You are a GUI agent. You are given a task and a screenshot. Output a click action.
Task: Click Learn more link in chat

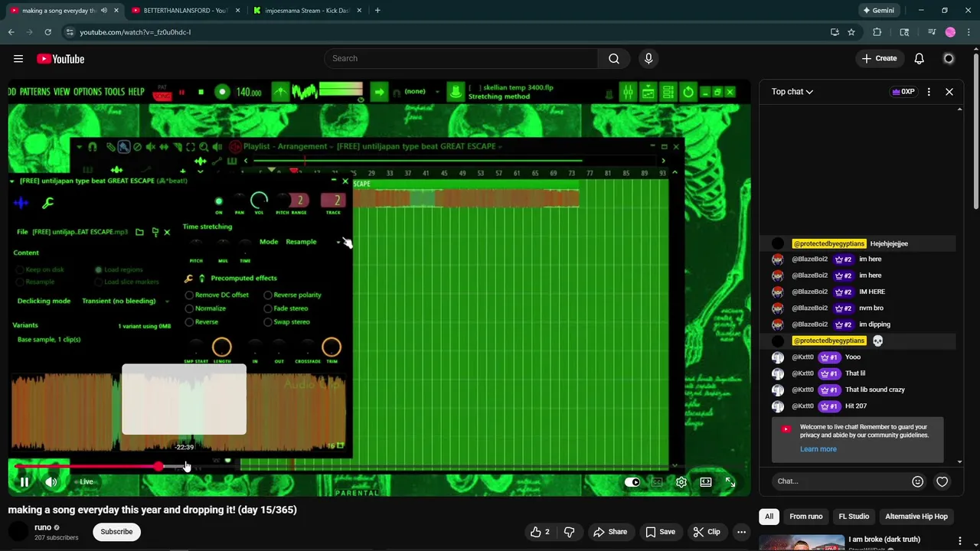(x=818, y=449)
